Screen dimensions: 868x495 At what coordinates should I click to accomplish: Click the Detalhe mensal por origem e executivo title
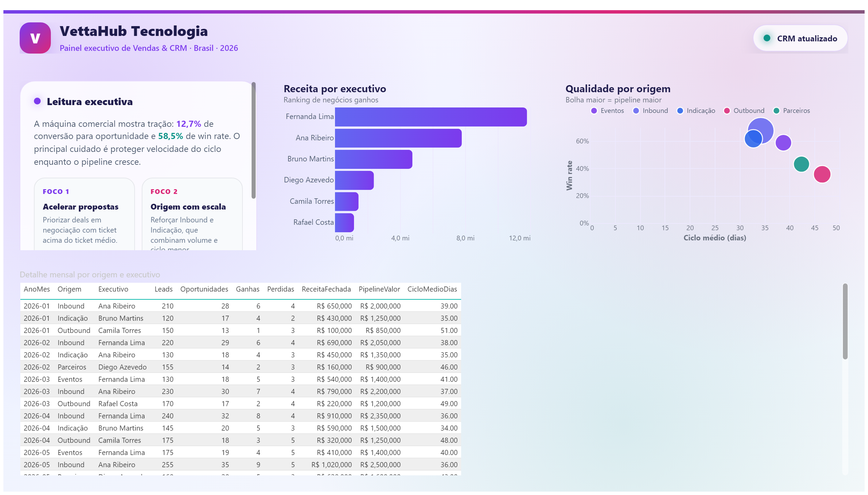(90, 275)
